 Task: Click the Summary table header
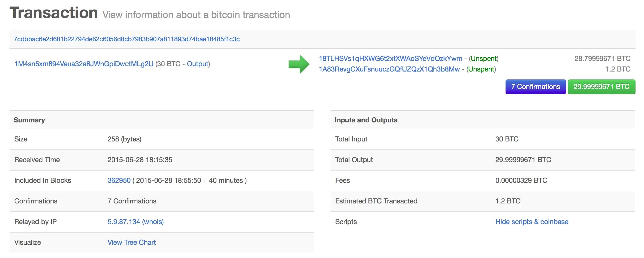tap(29, 120)
